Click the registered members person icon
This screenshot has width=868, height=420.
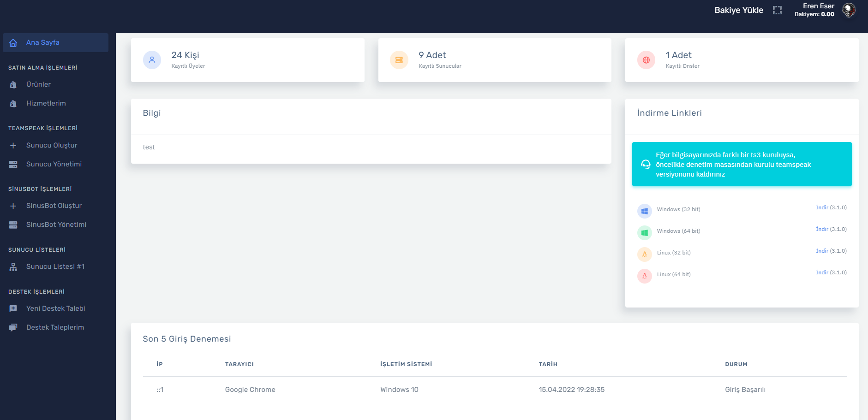point(152,60)
